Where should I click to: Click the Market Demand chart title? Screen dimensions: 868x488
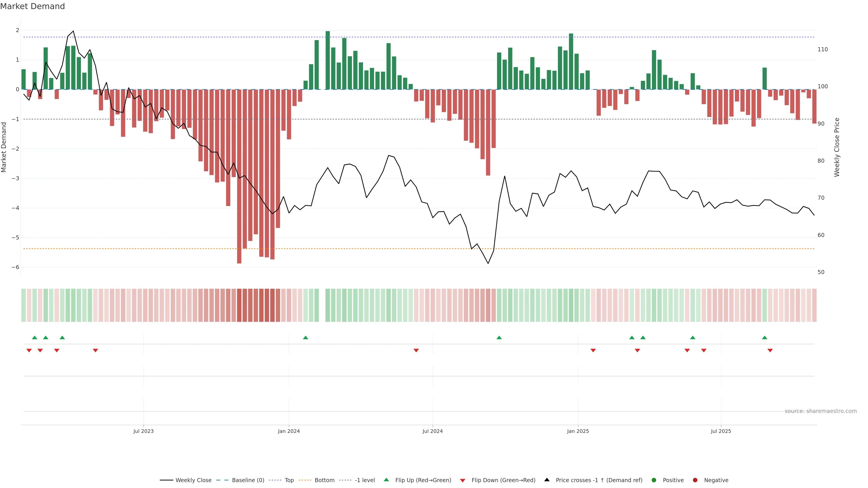pos(32,6)
